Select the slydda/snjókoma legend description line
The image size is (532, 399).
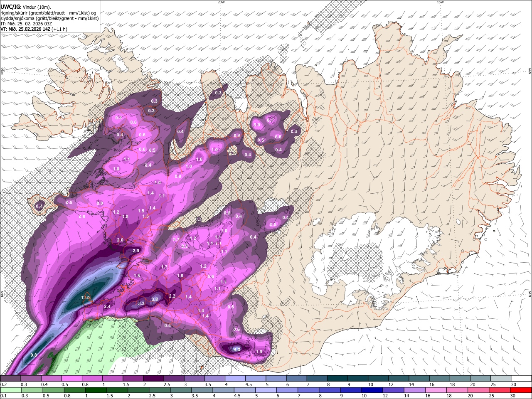click(49, 18)
